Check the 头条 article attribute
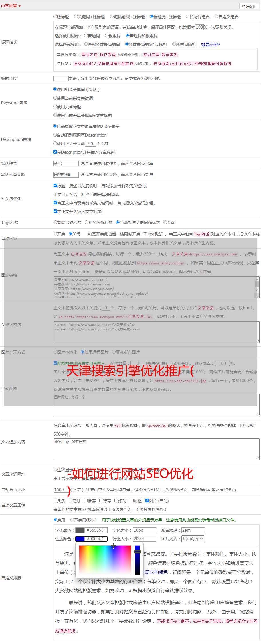This screenshot has width=261, height=644. (55, 501)
